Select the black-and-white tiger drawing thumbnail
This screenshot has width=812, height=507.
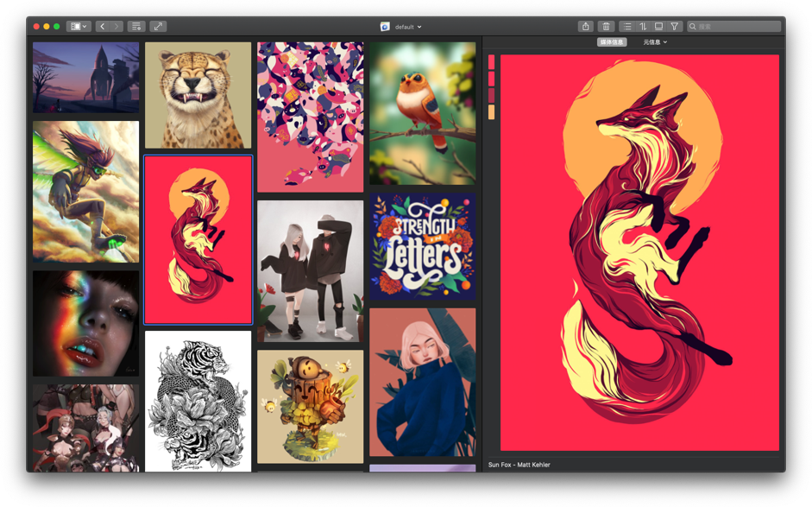click(198, 402)
